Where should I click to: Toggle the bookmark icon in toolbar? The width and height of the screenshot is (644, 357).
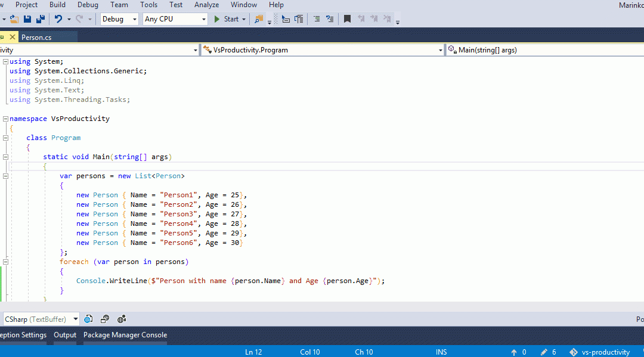coord(347,19)
